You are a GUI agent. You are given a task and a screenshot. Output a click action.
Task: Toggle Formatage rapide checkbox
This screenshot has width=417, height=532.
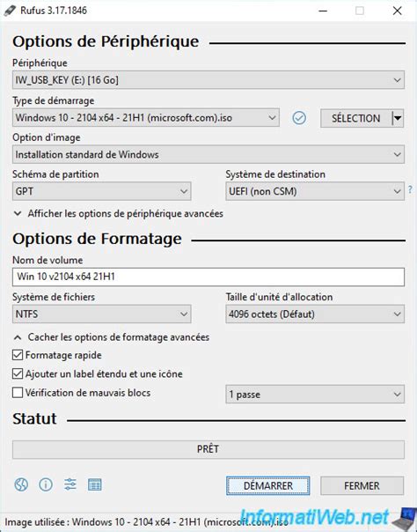[18, 355]
